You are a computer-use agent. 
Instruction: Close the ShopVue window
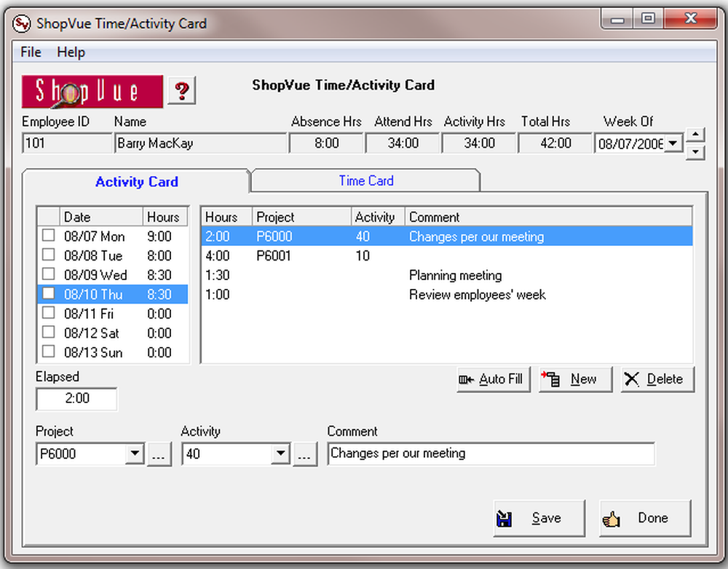pyautogui.click(x=691, y=19)
